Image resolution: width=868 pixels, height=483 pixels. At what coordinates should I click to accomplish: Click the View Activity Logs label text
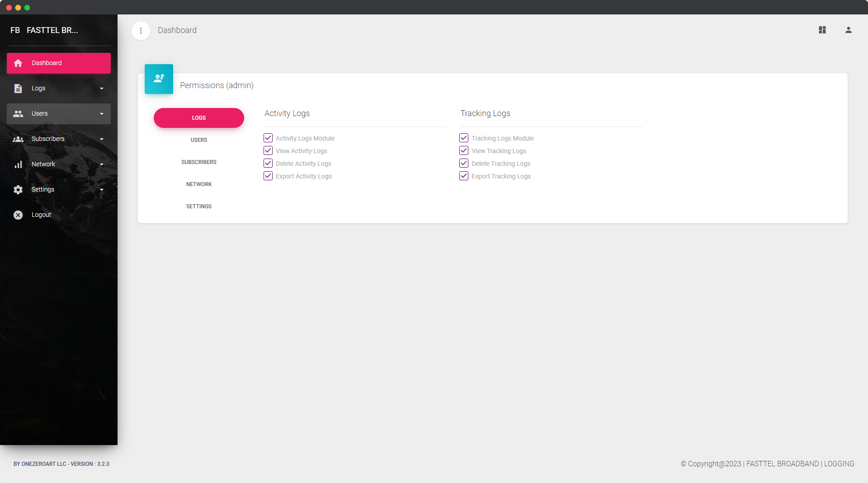[x=302, y=151]
